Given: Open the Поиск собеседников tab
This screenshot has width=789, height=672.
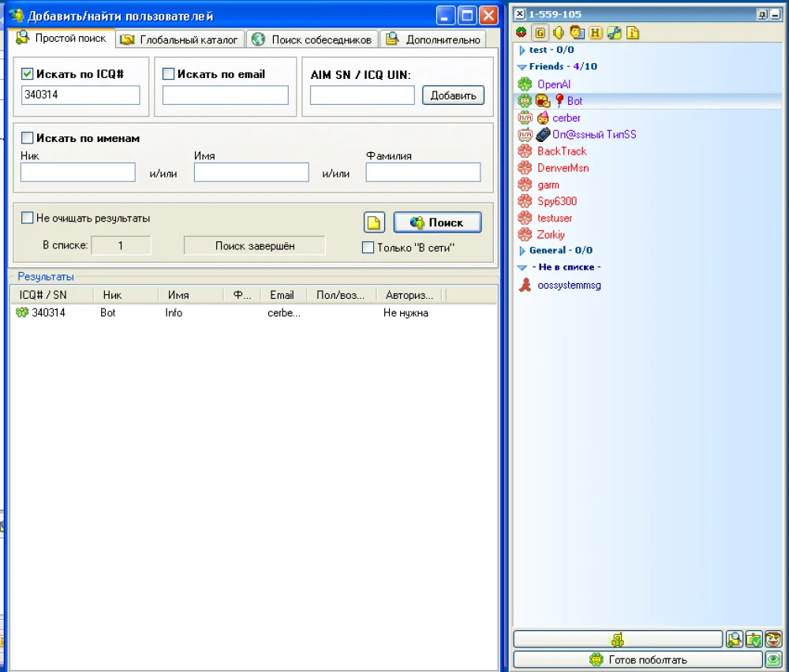Looking at the screenshot, I should (312, 39).
